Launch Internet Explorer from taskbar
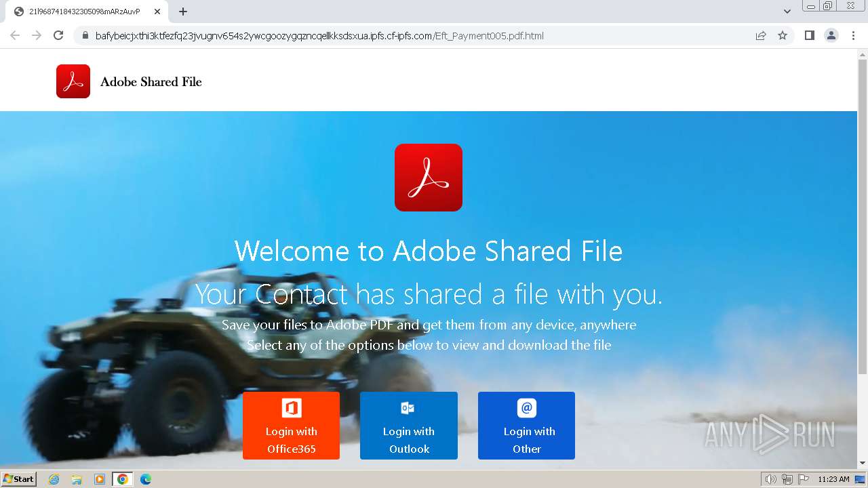 click(54, 479)
